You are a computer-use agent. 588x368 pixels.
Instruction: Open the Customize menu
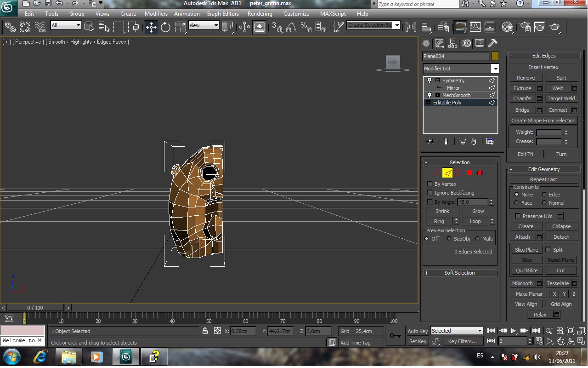click(296, 14)
